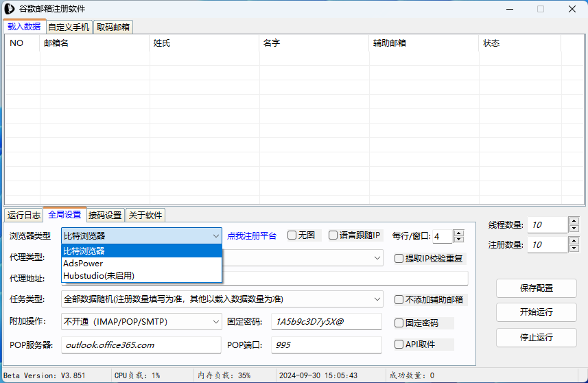Enable the 无图 checkbox
588x383 pixels.
click(x=292, y=235)
